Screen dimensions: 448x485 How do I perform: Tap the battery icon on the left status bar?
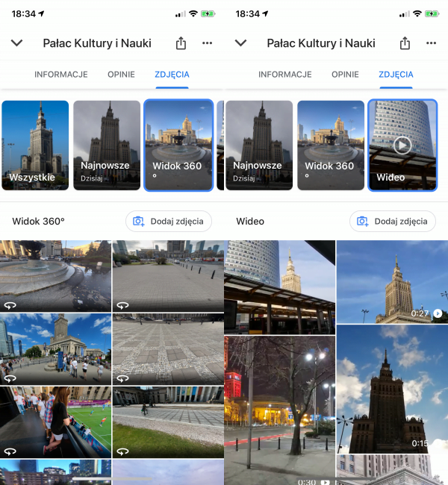point(208,14)
